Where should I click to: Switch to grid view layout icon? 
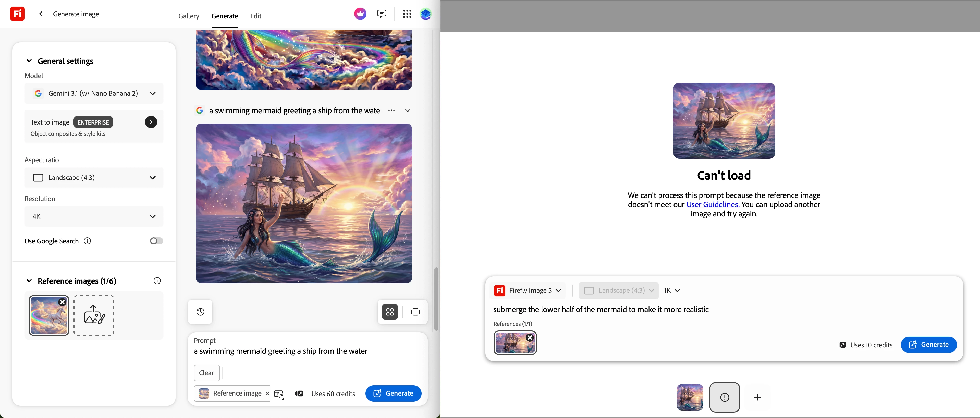[389, 312]
